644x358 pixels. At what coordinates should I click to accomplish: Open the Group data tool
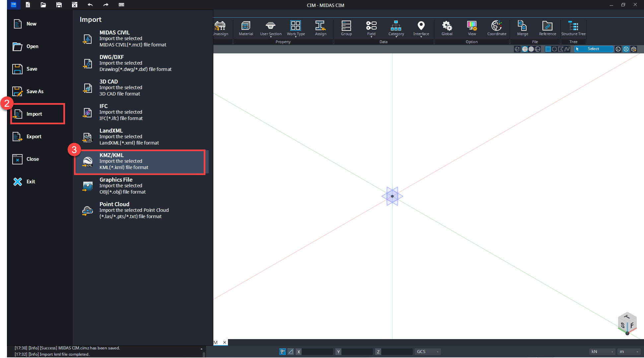tap(346, 29)
